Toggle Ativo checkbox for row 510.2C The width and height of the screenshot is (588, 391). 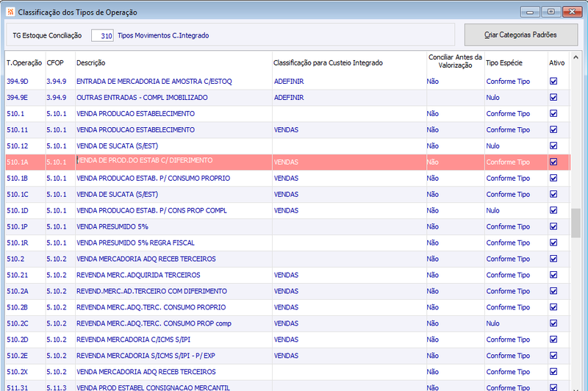point(553,323)
